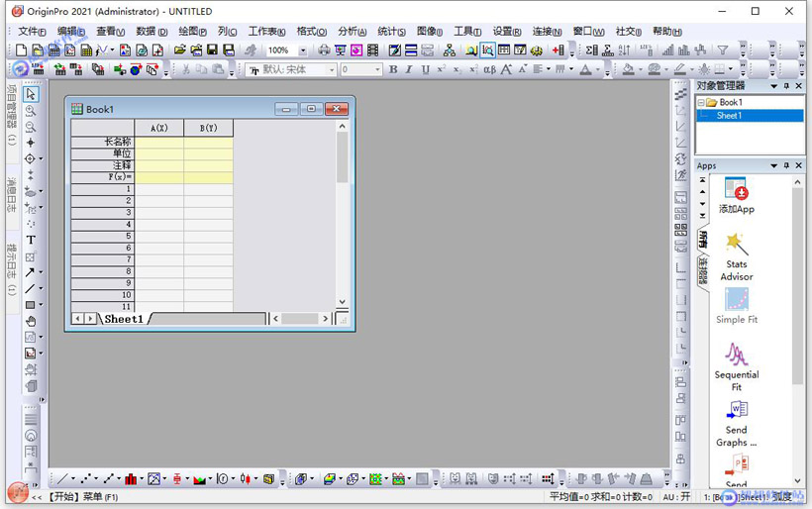Click the New Project icon

[21, 51]
